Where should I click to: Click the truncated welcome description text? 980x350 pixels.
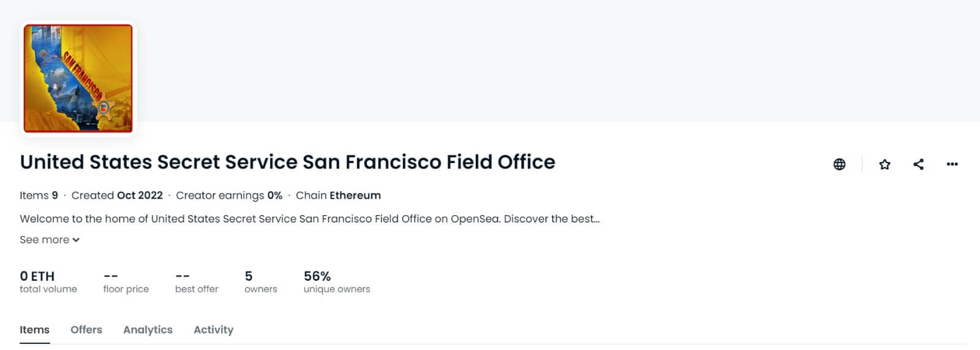click(x=309, y=219)
